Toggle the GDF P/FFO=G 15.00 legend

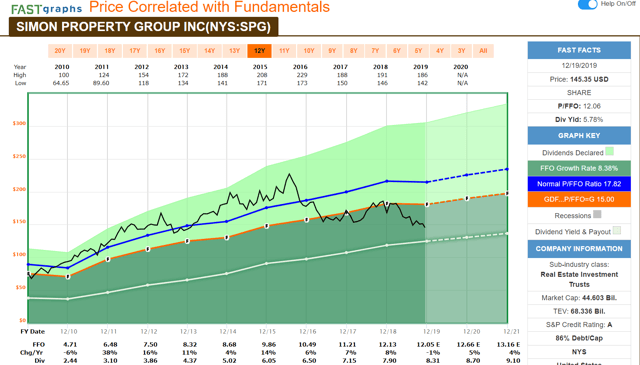click(579, 199)
